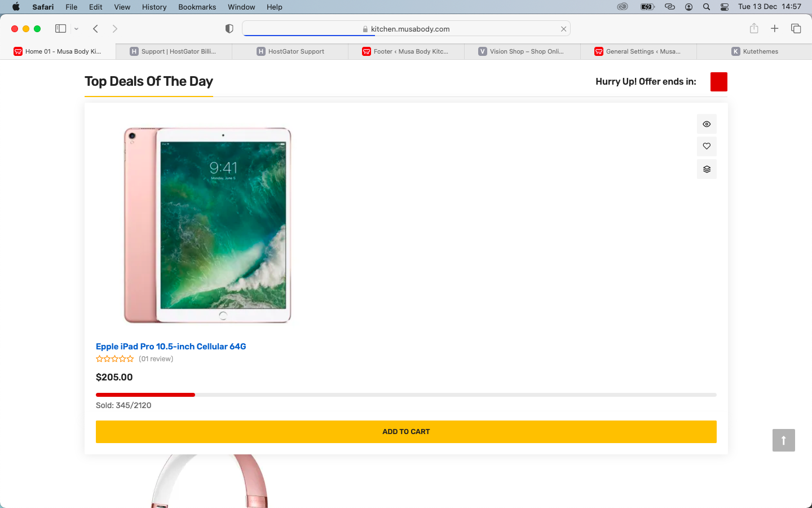Image resolution: width=812 pixels, height=508 pixels.
Task: Click the red sold progress bar
Action: tap(145, 395)
